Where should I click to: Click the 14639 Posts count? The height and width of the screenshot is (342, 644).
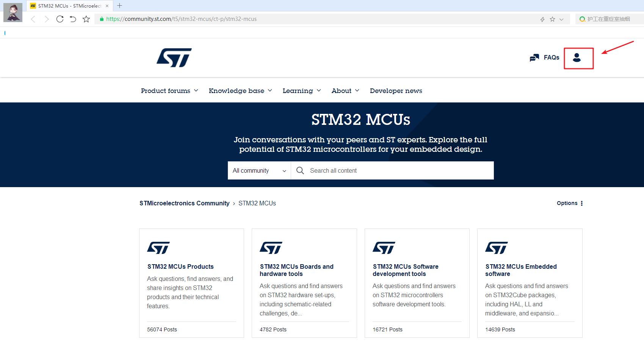(500, 329)
